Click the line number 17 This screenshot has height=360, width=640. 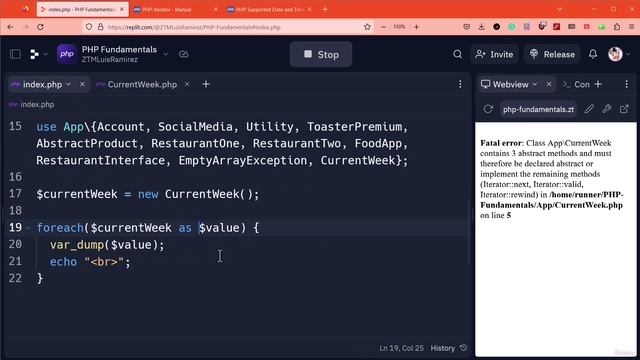point(16,193)
